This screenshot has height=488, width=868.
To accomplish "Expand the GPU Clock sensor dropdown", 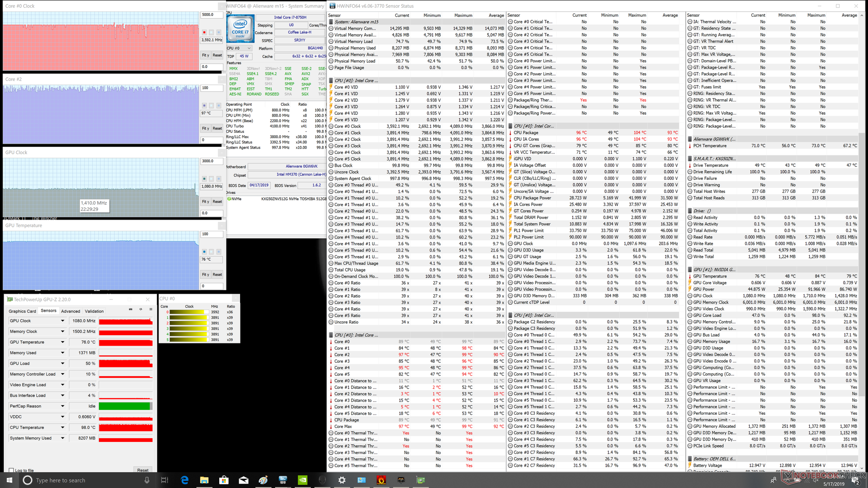I will point(62,321).
